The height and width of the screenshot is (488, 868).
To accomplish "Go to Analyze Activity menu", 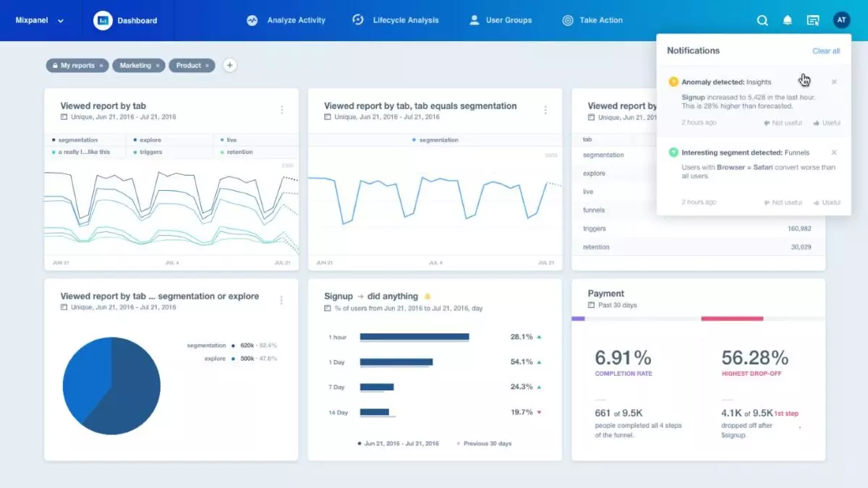I will coord(286,20).
